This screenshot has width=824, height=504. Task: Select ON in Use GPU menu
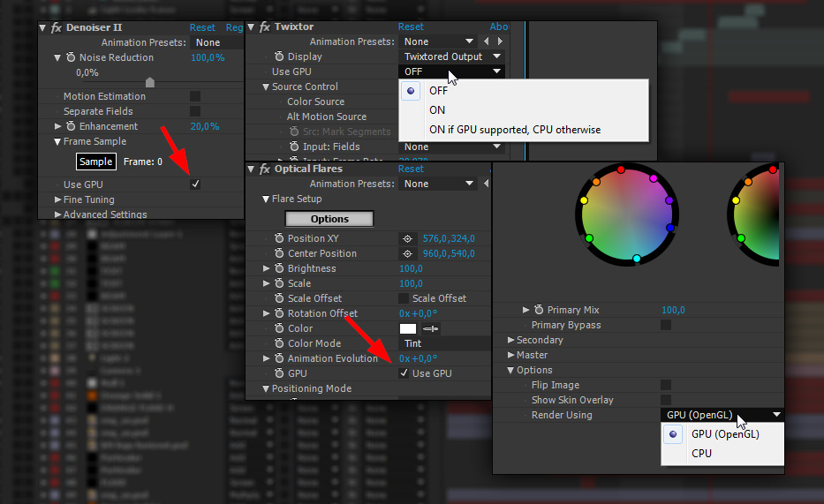(524, 110)
